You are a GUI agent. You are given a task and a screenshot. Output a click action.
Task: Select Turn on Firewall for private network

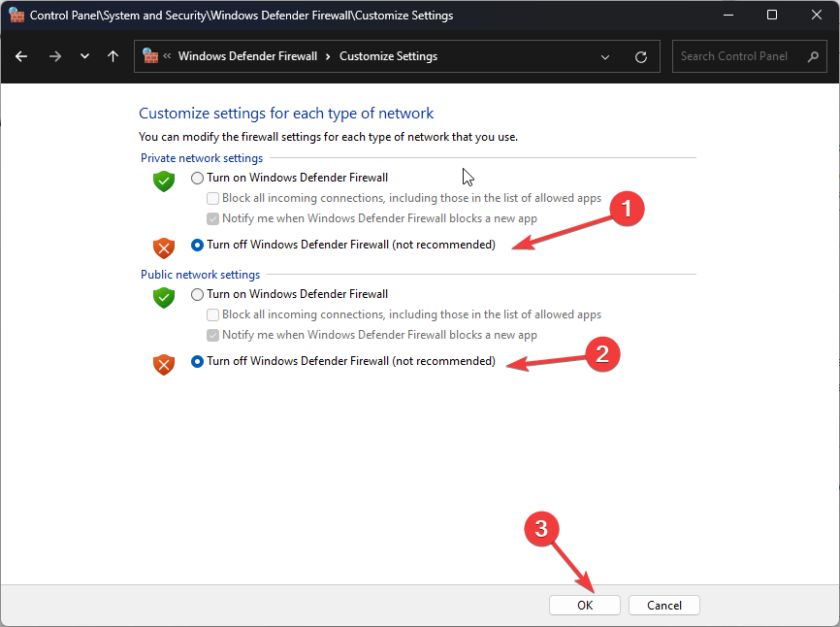[x=197, y=178]
